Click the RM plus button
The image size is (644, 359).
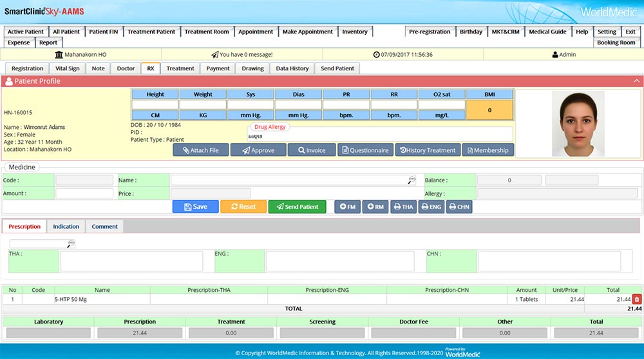tap(375, 207)
